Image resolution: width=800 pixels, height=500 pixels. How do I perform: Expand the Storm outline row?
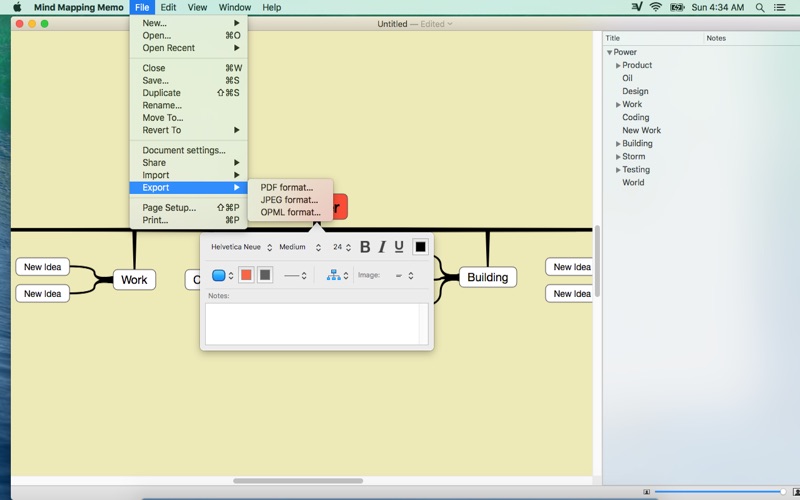point(618,157)
